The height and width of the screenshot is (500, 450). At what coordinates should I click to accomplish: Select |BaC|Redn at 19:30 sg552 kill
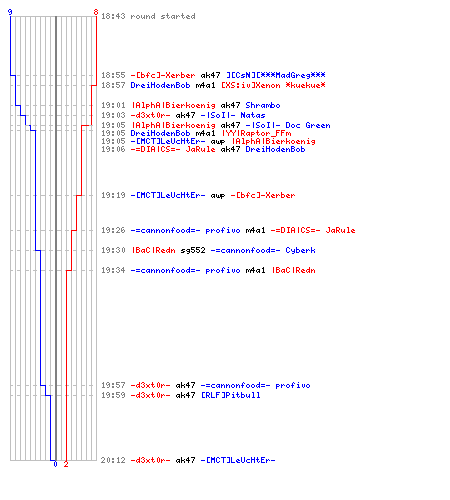[x=153, y=250]
